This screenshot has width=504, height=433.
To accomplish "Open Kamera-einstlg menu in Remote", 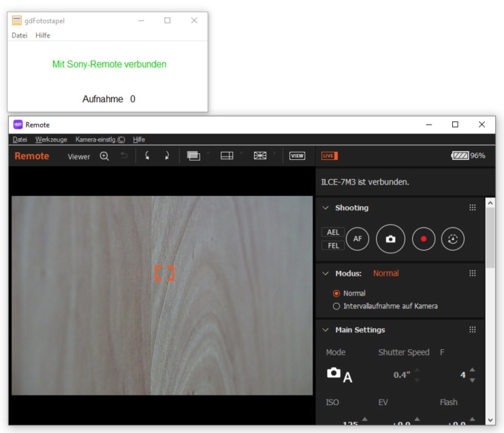I will pyautogui.click(x=100, y=140).
